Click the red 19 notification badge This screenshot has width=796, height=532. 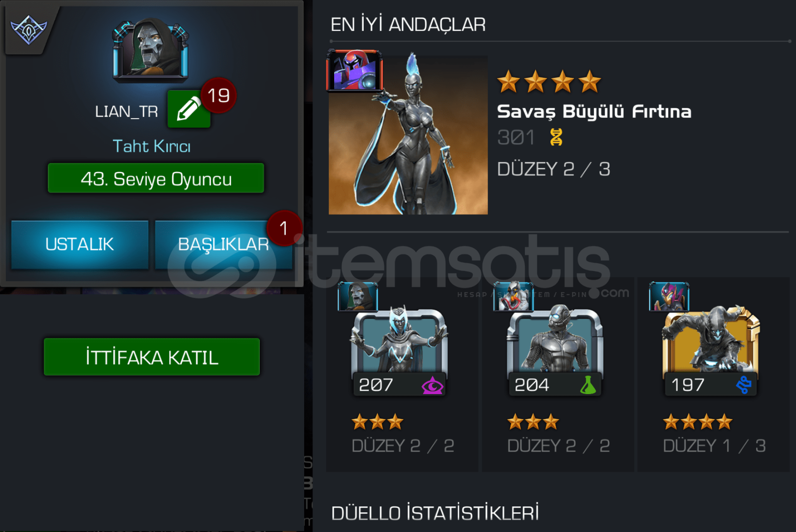[218, 96]
